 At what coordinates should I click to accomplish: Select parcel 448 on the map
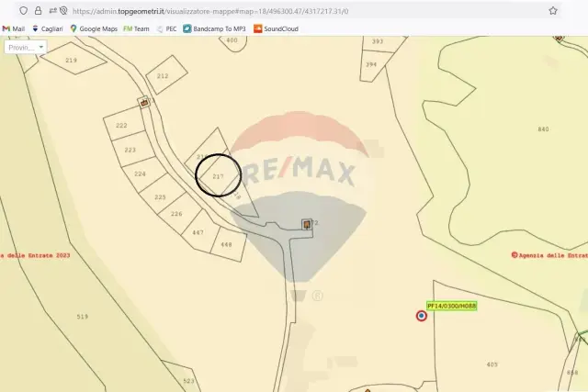pyautogui.click(x=226, y=245)
